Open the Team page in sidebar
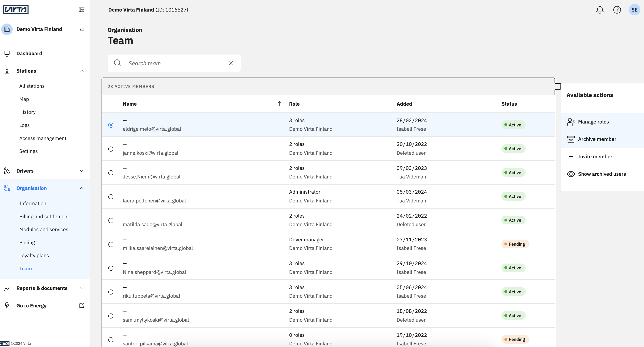The width and height of the screenshot is (644, 347). 26,269
